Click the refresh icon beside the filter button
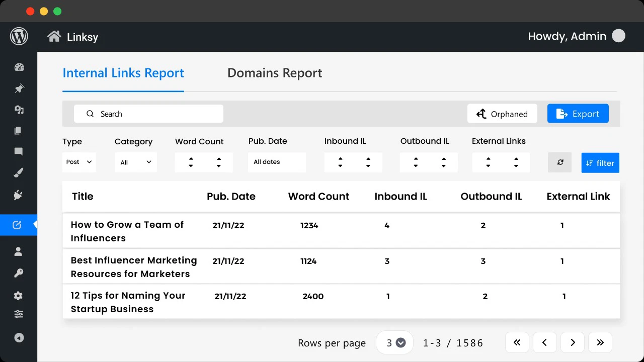The width and height of the screenshot is (644, 362). point(559,162)
